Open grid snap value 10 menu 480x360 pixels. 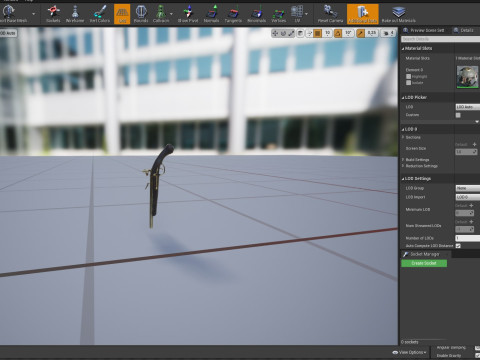327,33
